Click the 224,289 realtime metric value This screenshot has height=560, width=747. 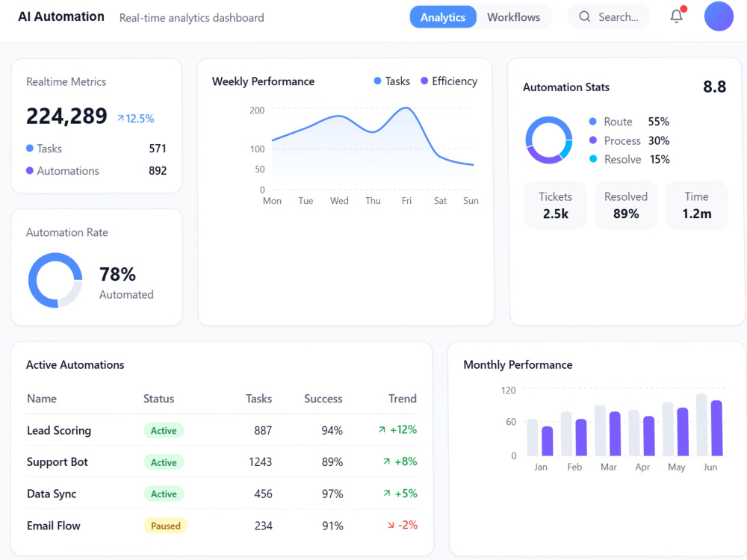pyautogui.click(x=66, y=116)
